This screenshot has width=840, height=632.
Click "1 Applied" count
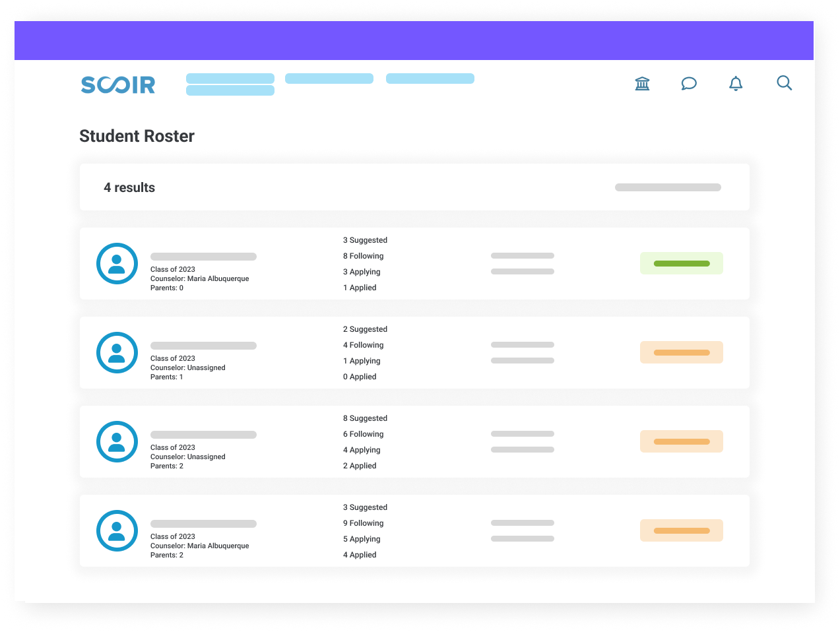click(360, 288)
